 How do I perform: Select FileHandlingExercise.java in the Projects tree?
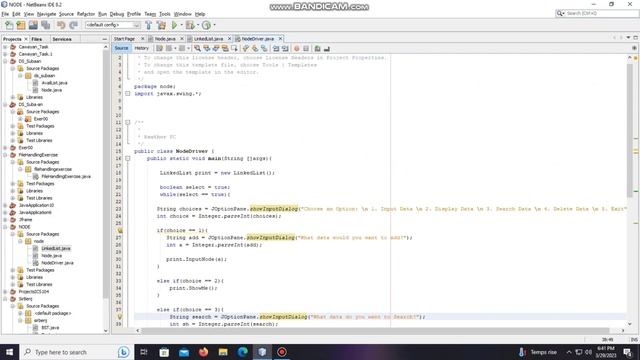coord(66,176)
